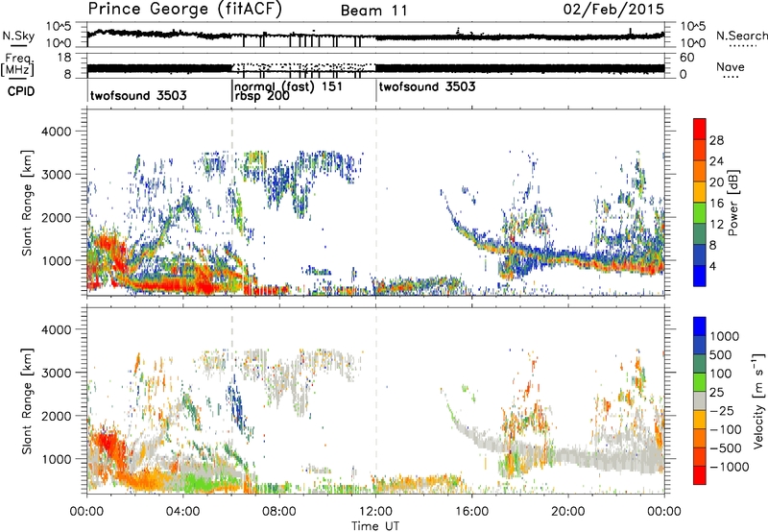Pick the green Velocity segment between 25 and 100
The width and height of the screenshot is (768, 532).
pos(700,382)
